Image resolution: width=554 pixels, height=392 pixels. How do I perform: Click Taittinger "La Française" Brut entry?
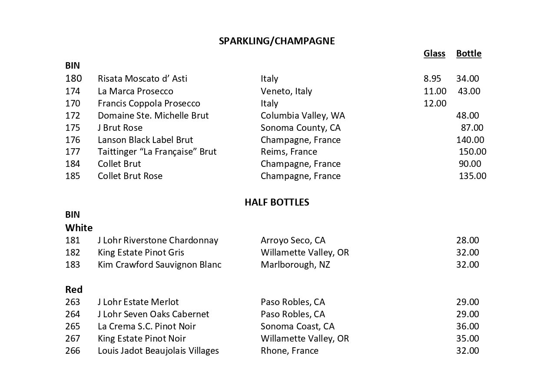click(x=157, y=152)
